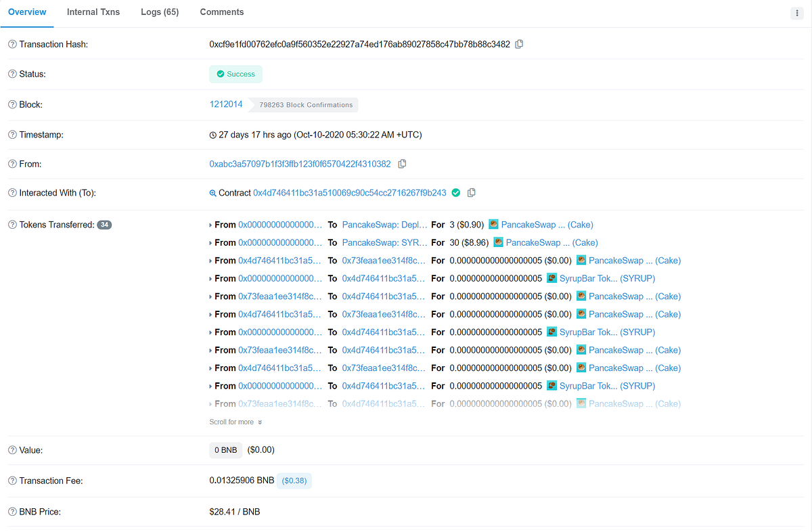The width and height of the screenshot is (812, 532).
Task: Copy the contract address
Action: pos(472,192)
